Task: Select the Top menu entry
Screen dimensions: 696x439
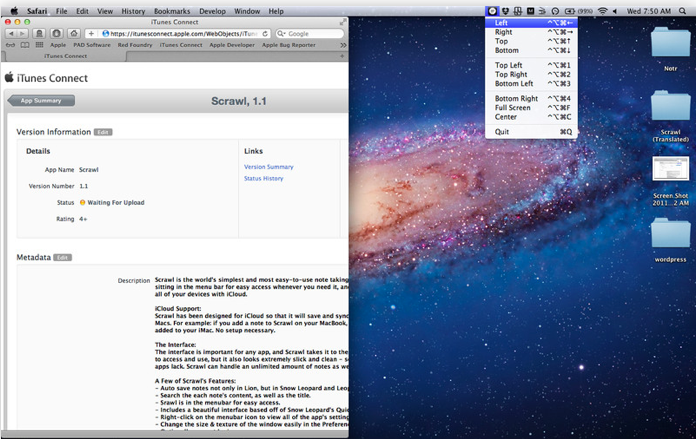Action: coord(531,41)
